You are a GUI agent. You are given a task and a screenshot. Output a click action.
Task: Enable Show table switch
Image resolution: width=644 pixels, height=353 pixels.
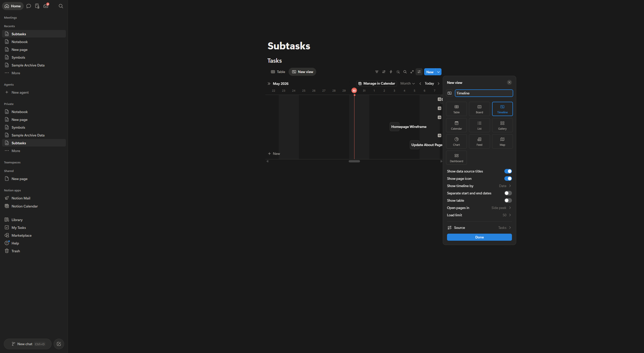[508, 200]
